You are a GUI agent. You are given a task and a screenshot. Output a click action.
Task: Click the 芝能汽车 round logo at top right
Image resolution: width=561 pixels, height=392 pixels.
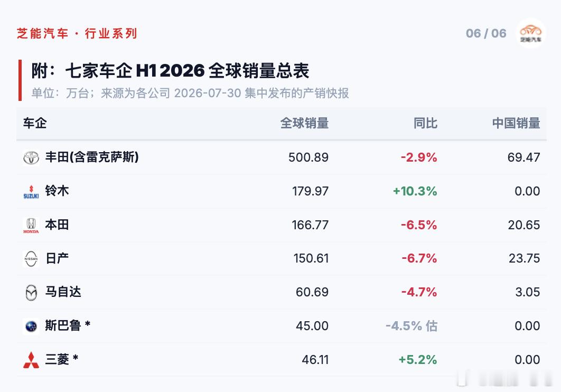(x=530, y=33)
